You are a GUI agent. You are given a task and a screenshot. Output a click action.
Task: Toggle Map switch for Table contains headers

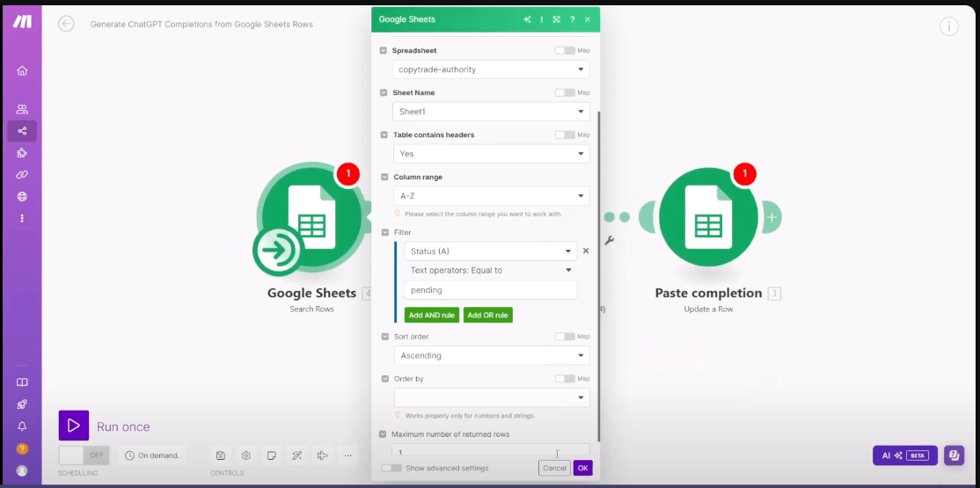(x=565, y=135)
